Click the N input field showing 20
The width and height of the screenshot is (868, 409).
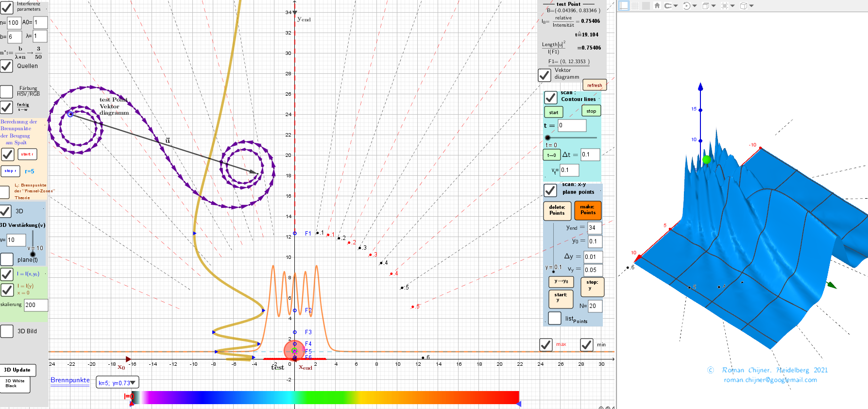(x=595, y=306)
